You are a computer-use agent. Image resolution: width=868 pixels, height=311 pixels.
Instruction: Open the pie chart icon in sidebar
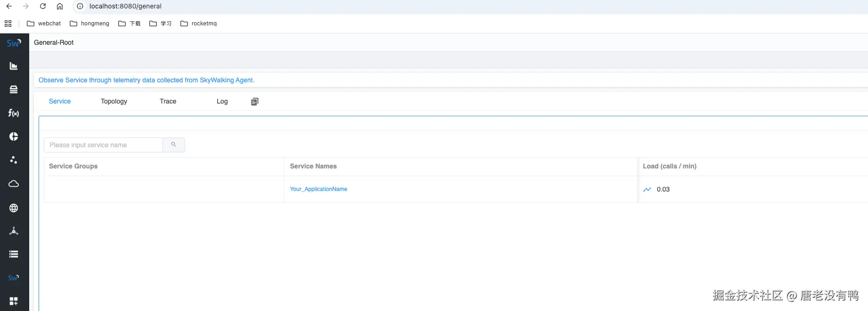pyautogui.click(x=14, y=136)
